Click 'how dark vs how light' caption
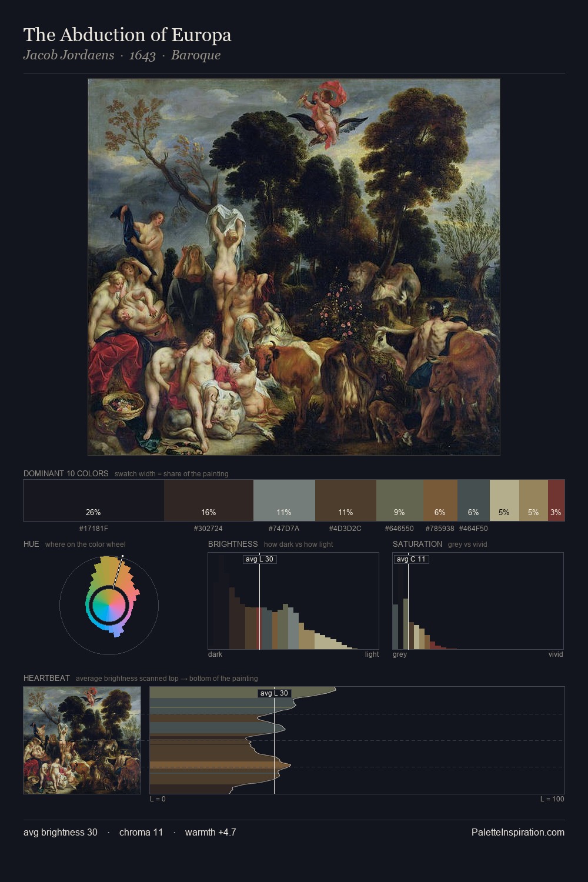Viewport: 588px width, 882px height. click(x=298, y=544)
